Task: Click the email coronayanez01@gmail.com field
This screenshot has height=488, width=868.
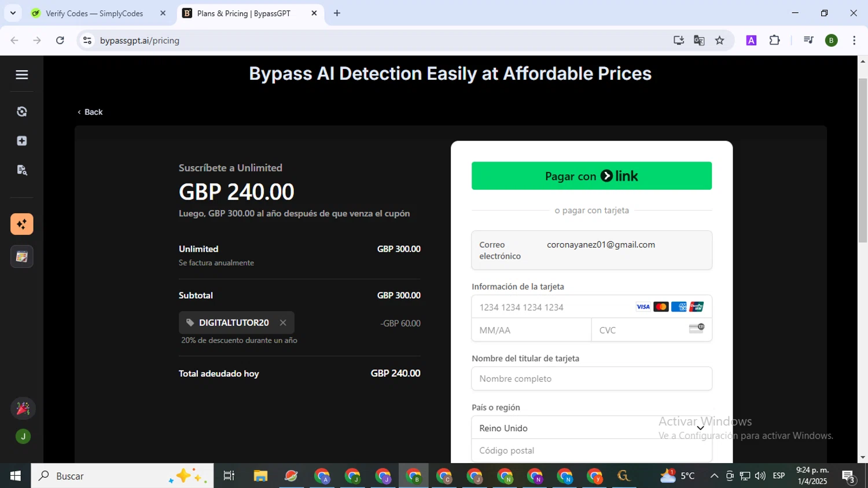Action: [591, 250]
